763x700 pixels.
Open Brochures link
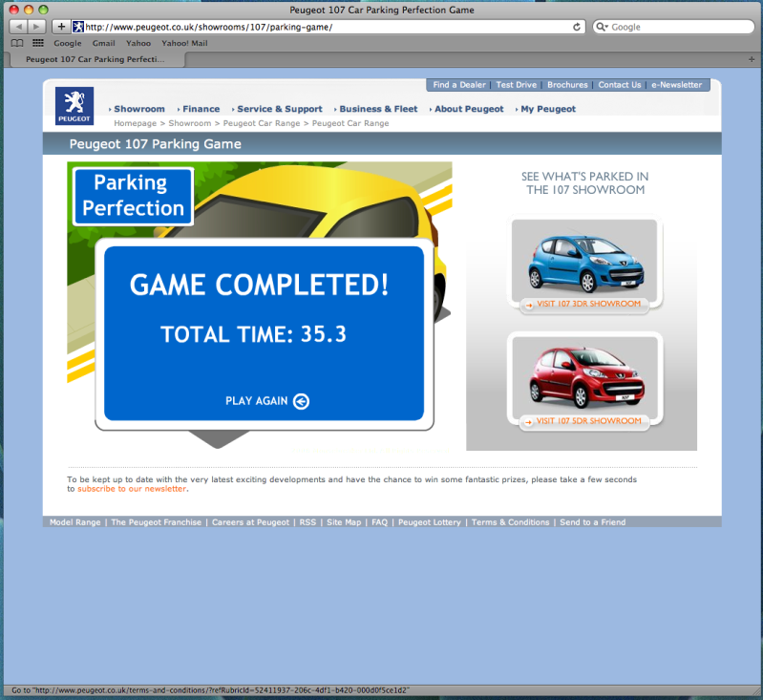tap(567, 85)
